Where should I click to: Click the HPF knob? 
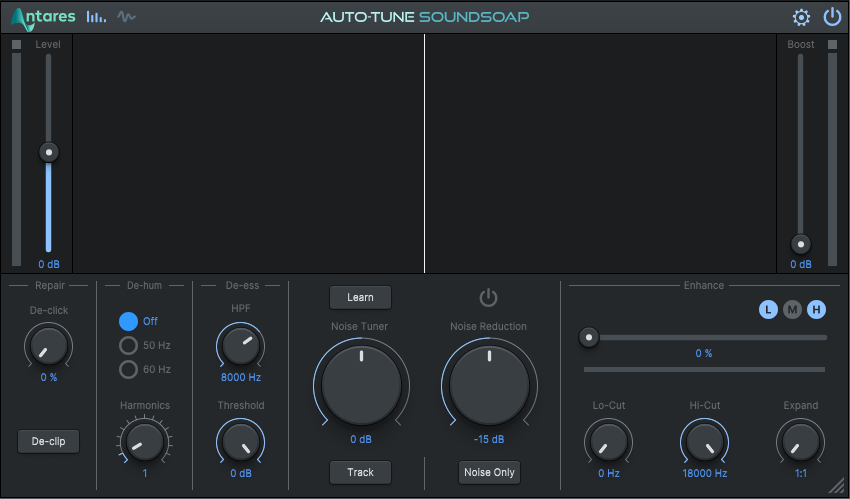(x=241, y=347)
